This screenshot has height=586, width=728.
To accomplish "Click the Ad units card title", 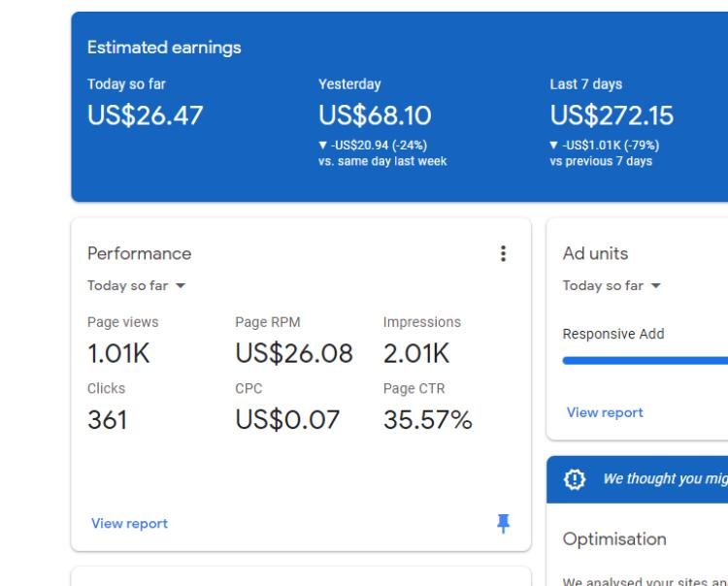I will click(x=595, y=254).
